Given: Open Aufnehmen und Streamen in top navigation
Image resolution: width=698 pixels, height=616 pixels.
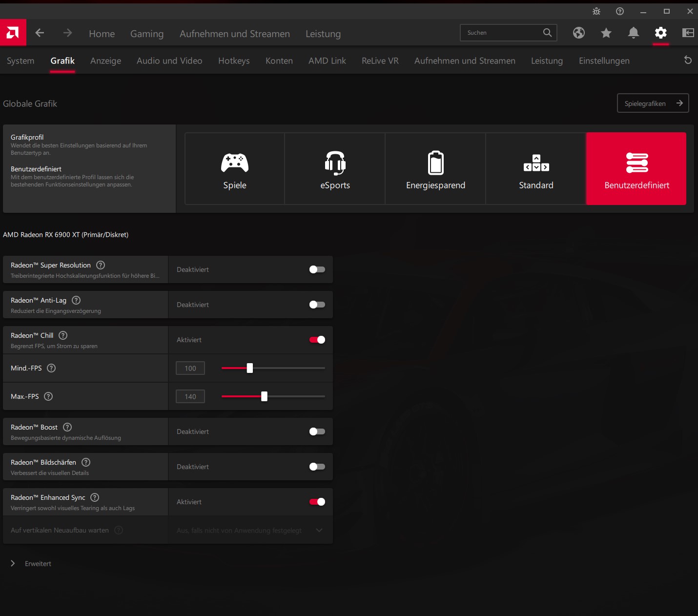Looking at the screenshot, I should point(235,34).
